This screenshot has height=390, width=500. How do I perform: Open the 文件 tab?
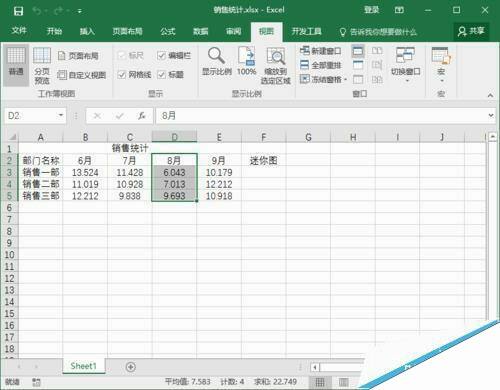[x=19, y=31]
